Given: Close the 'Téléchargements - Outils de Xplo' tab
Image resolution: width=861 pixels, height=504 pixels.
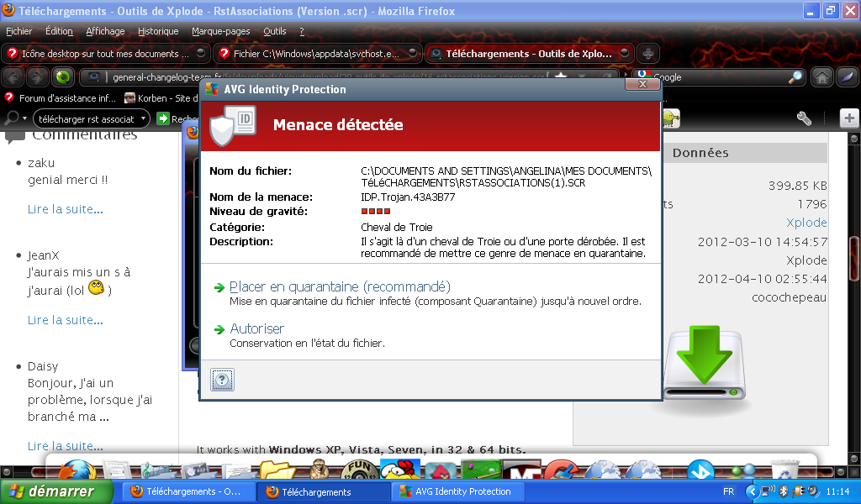Looking at the screenshot, I should [x=625, y=53].
